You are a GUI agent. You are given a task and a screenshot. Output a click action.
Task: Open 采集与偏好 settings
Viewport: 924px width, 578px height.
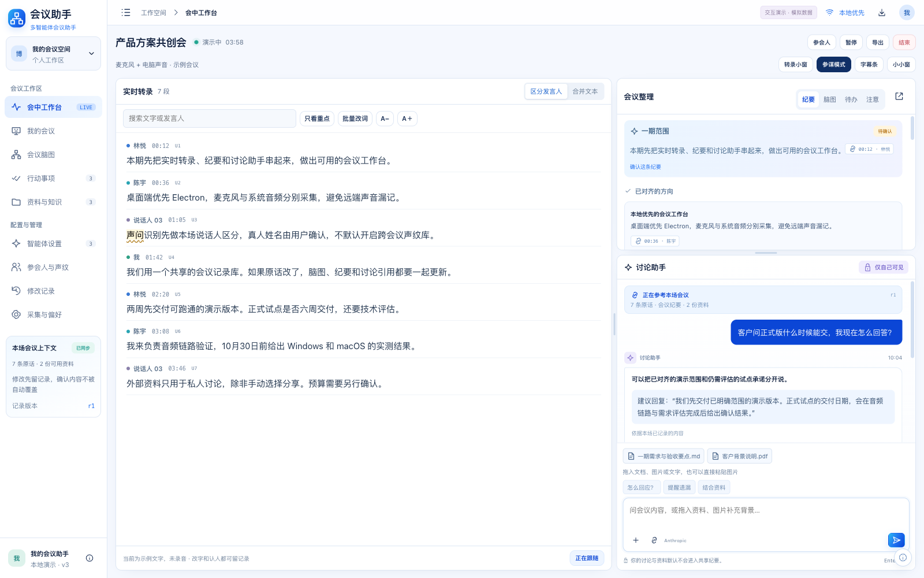point(53,315)
